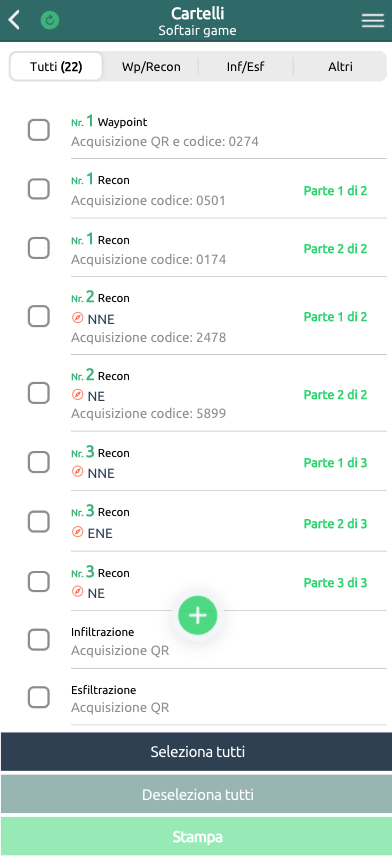Check Recon 1 code 0501 checkbox
The width and height of the screenshot is (392, 857).
click(39, 189)
